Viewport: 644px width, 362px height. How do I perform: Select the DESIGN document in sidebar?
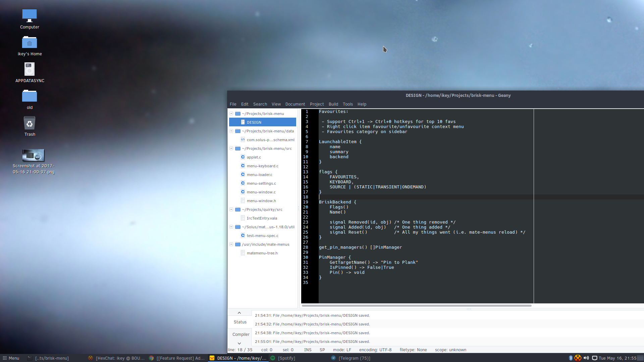pyautogui.click(x=262, y=122)
